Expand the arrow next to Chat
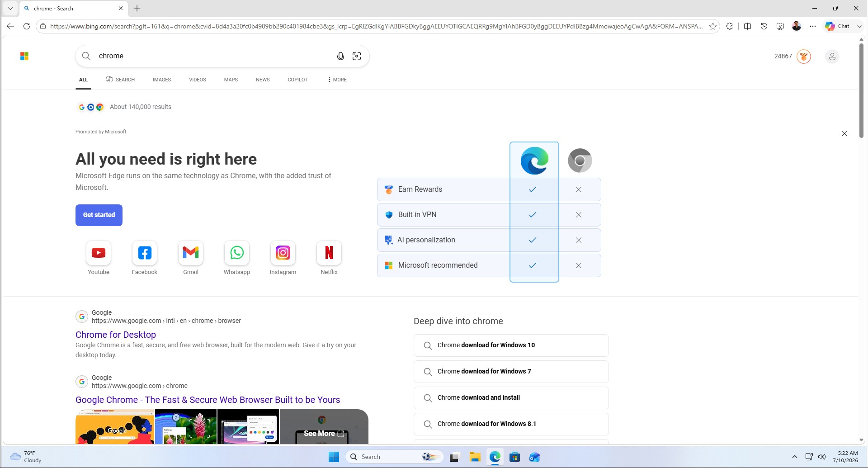868x468 pixels. pos(859,26)
